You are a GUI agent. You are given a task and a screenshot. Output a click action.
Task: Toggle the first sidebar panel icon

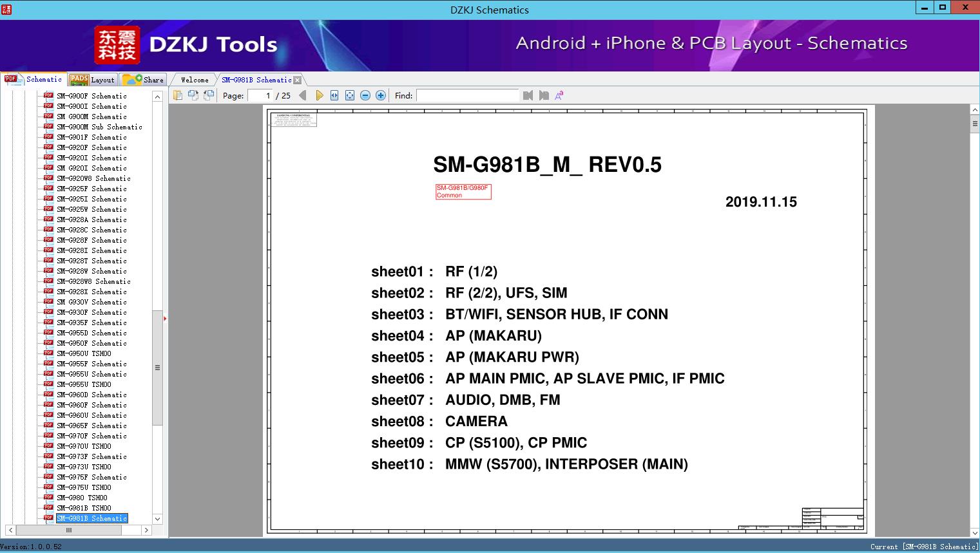(178, 95)
